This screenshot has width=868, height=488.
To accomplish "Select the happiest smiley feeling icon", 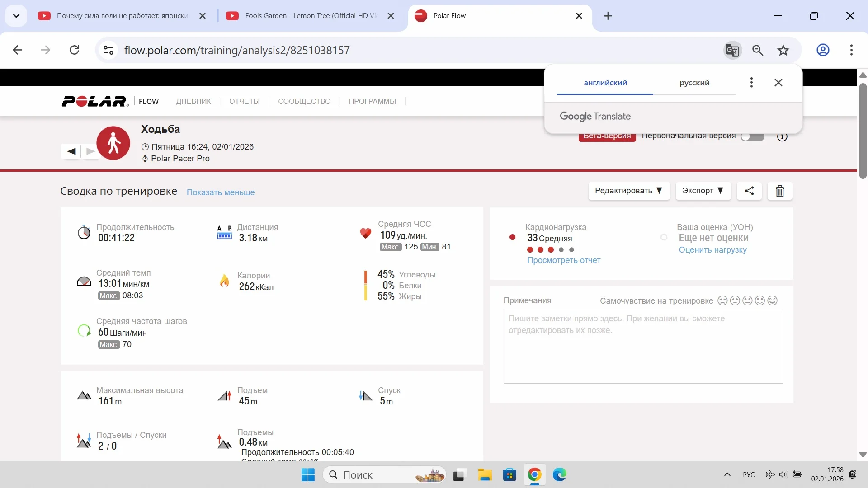I will pos(773,301).
